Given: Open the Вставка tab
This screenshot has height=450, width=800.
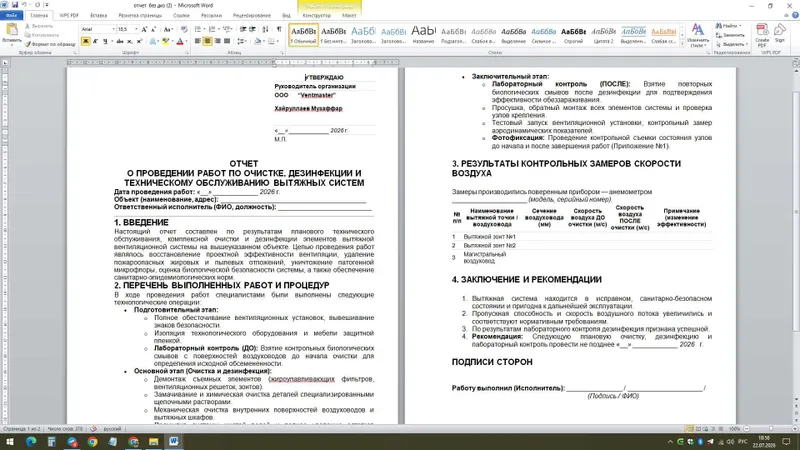Looking at the screenshot, I should click(x=99, y=16).
